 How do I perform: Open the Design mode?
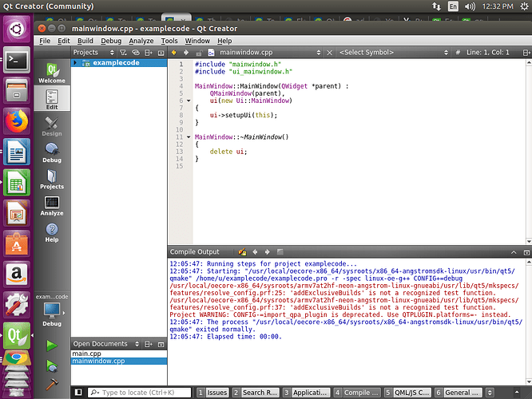(52, 126)
